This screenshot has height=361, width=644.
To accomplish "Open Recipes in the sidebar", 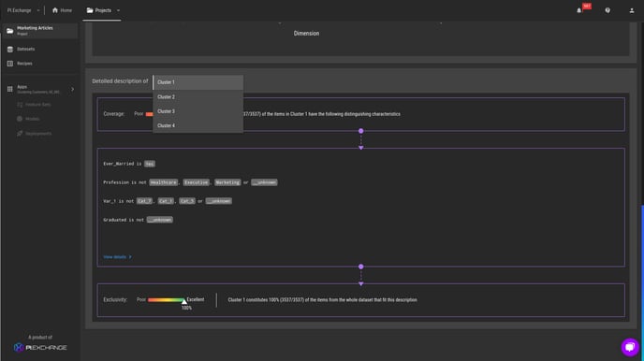I will coord(24,64).
